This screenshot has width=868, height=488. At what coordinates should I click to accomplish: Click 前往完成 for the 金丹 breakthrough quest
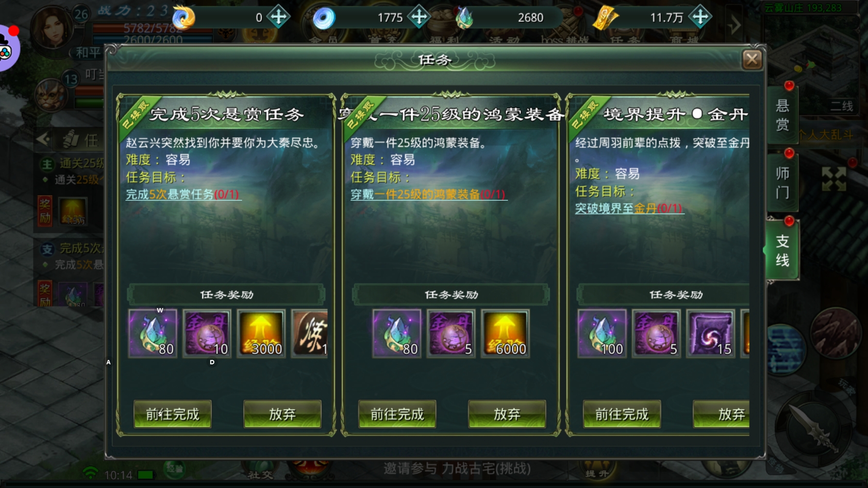[622, 414]
